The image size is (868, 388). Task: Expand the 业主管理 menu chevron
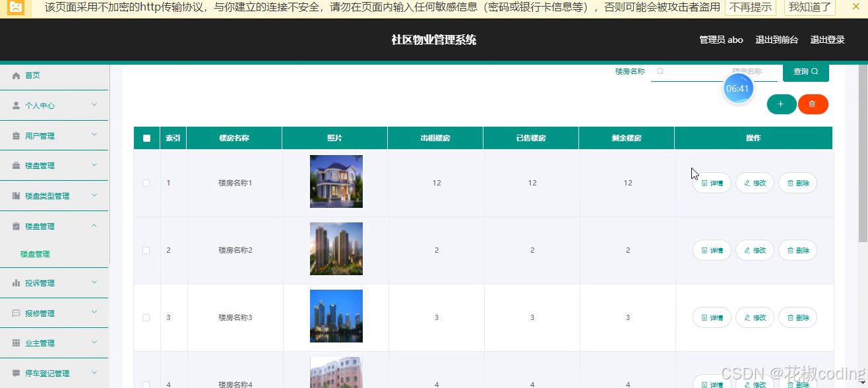(x=94, y=342)
